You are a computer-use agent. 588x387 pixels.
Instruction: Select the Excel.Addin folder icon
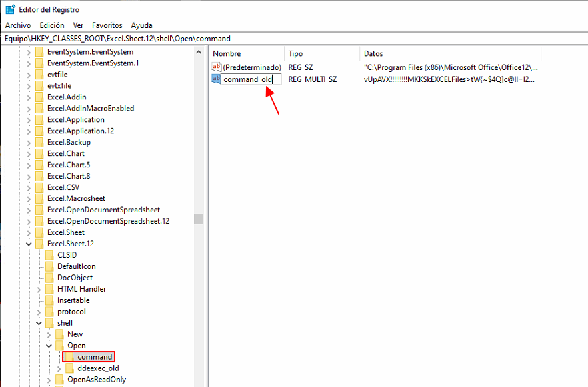[x=39, y=97]
